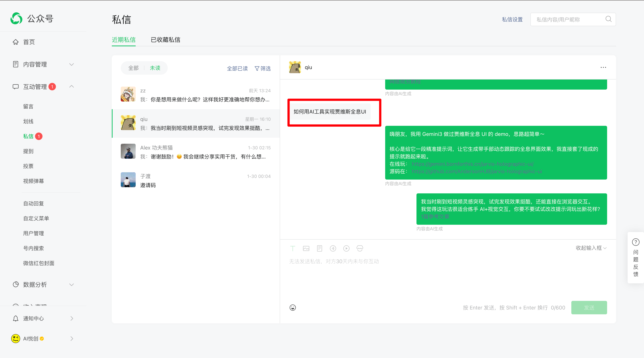This screenshot has width=644, height=358.
Task: Click the search magnifier icon
Action: click(608, 19)
